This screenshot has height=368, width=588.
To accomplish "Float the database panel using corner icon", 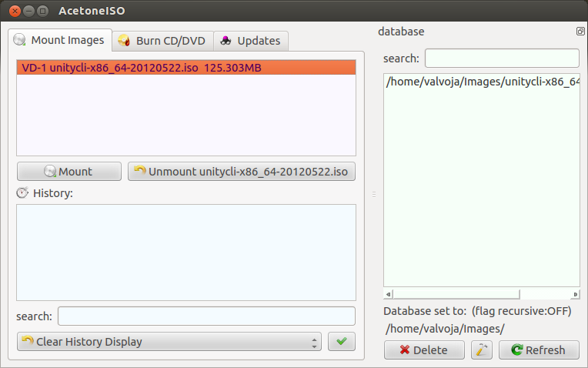I will point(580,32).
